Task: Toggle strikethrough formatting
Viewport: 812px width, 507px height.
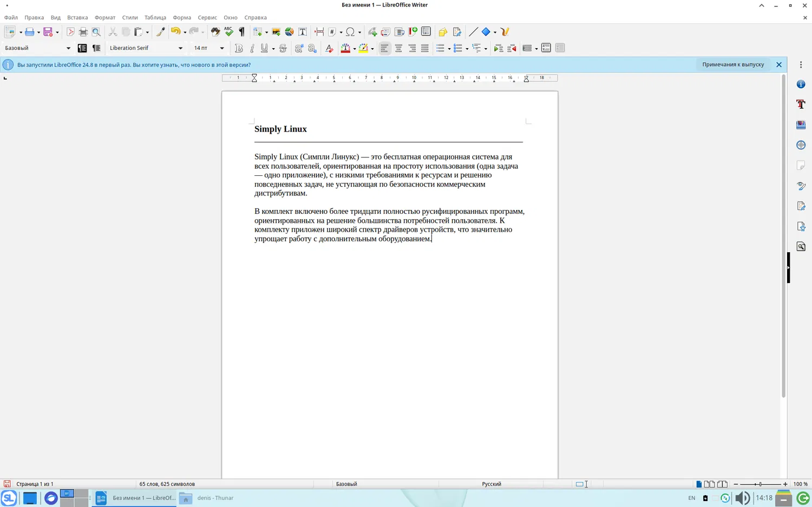Action: (283, 48)
